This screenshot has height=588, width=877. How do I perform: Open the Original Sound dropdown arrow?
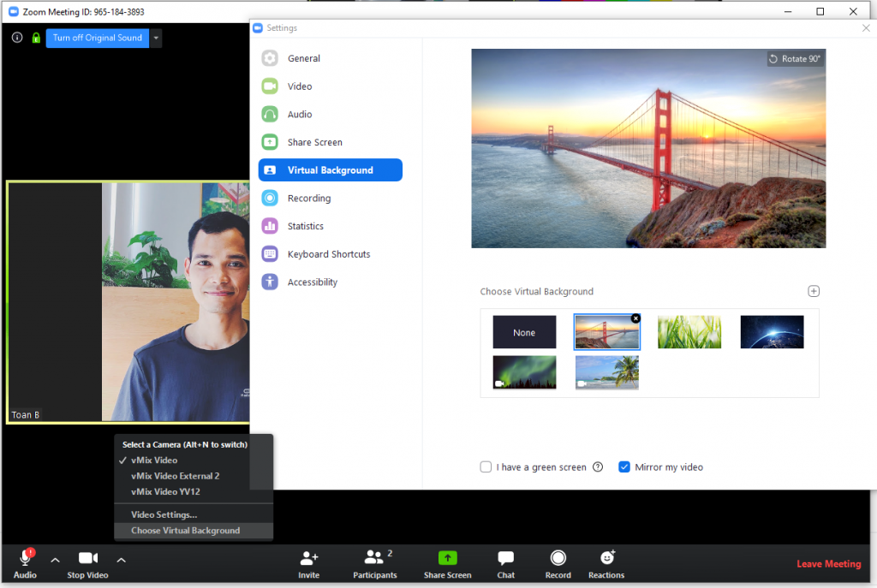click(x=155, y=38)
